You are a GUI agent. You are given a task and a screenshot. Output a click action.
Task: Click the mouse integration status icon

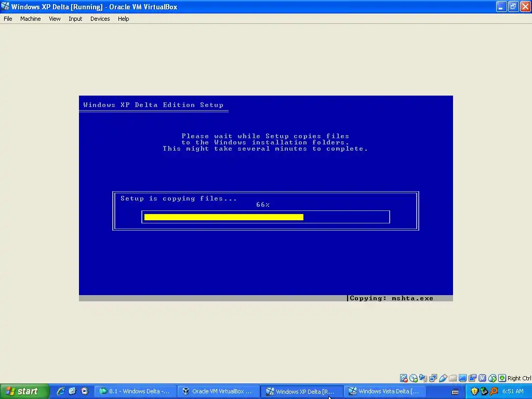click(493, 378)
